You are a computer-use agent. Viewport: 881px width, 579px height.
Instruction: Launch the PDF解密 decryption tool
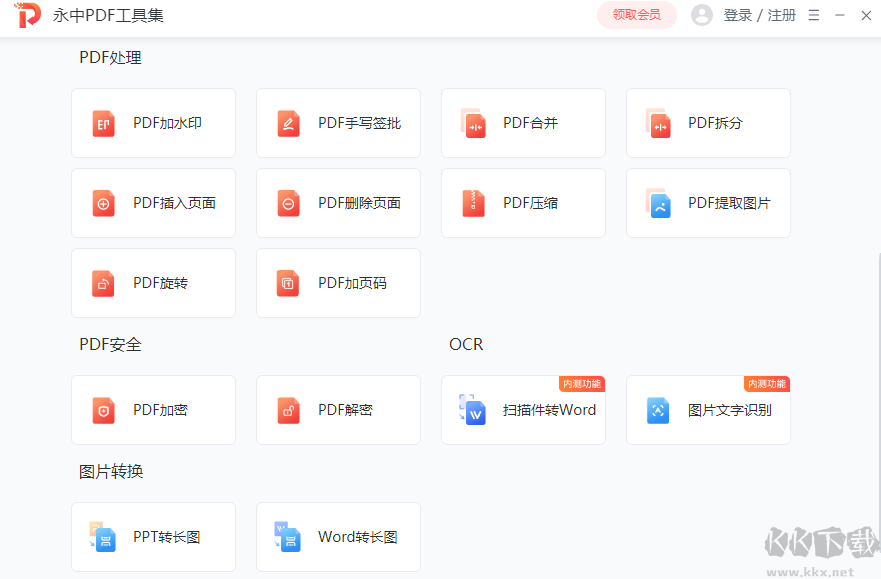click(x=338, y=410)
